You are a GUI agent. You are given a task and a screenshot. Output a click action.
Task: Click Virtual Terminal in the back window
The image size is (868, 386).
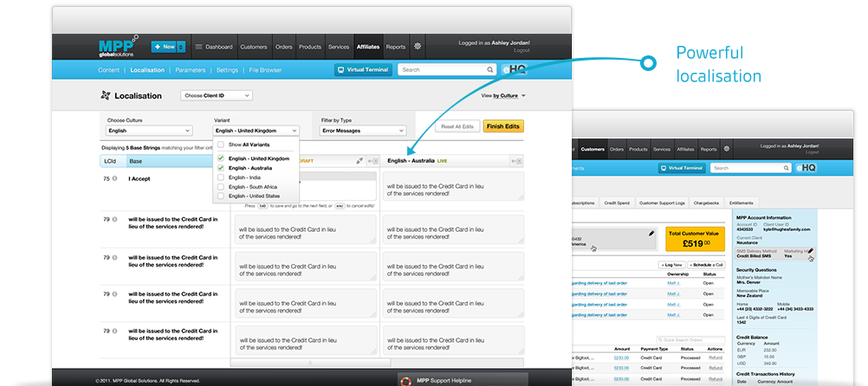[682, 168]
